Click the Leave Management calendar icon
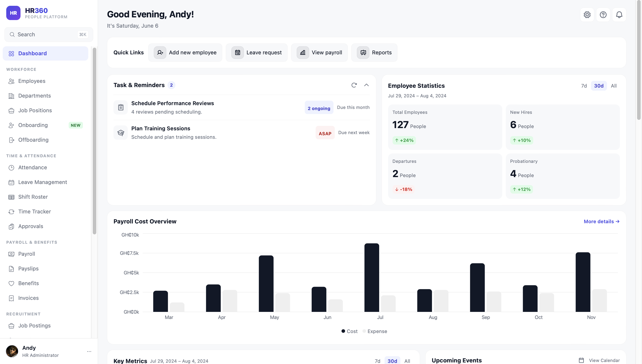Screen dimensions: 642x364 [11, 182]
